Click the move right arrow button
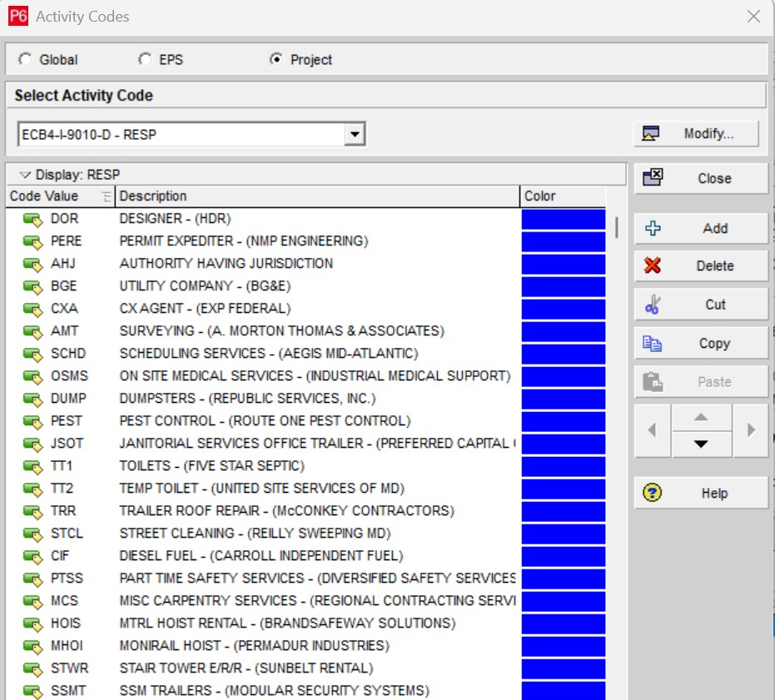 pos(751,430)
